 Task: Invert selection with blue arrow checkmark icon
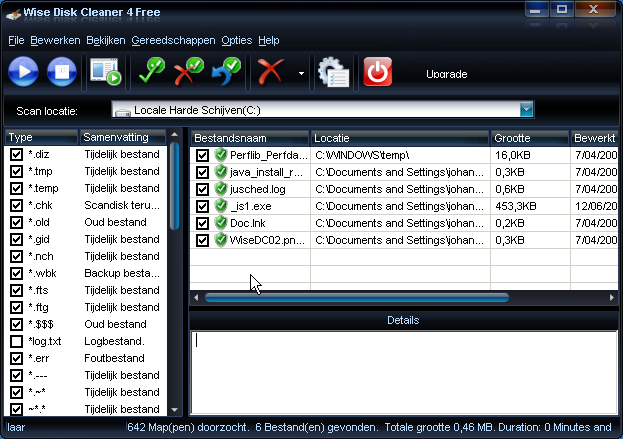[x=226, y=72]
